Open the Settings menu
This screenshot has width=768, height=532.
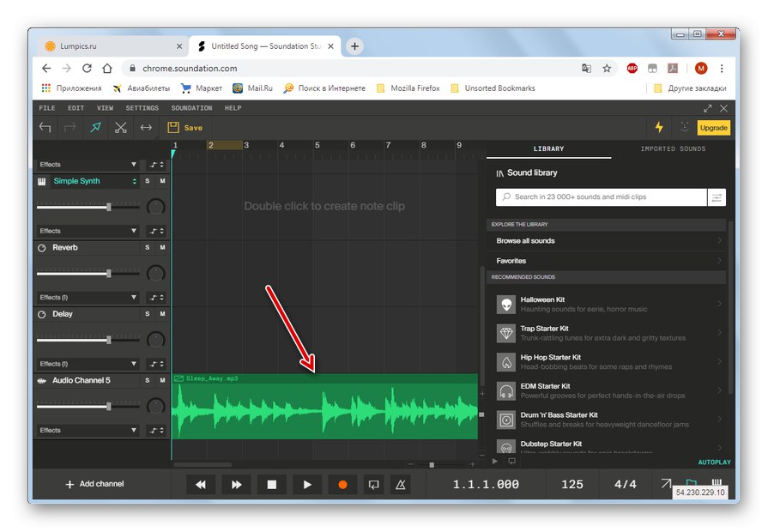tap(142, 108)
